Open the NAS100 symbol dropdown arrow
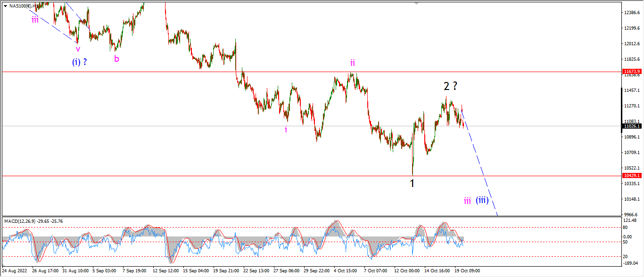The height and width of the screenshot is (277, 644). coord(5,6)
